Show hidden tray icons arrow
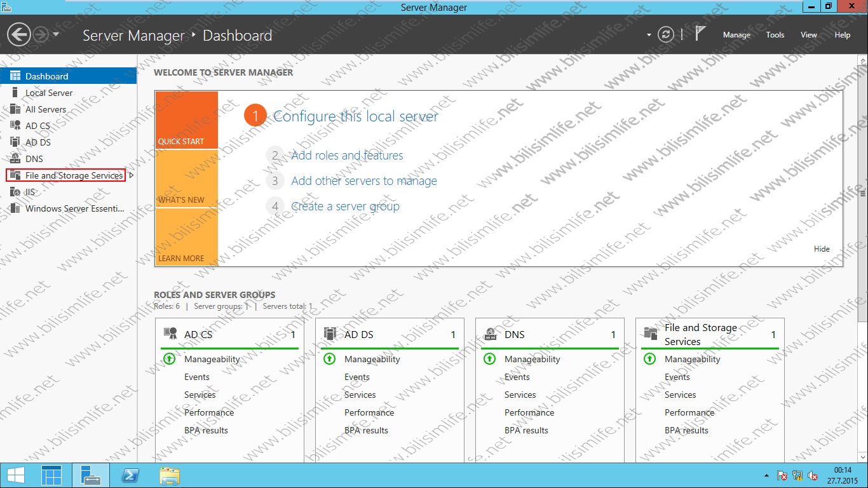This screenshot has height=488, width=868. (768, 475)
